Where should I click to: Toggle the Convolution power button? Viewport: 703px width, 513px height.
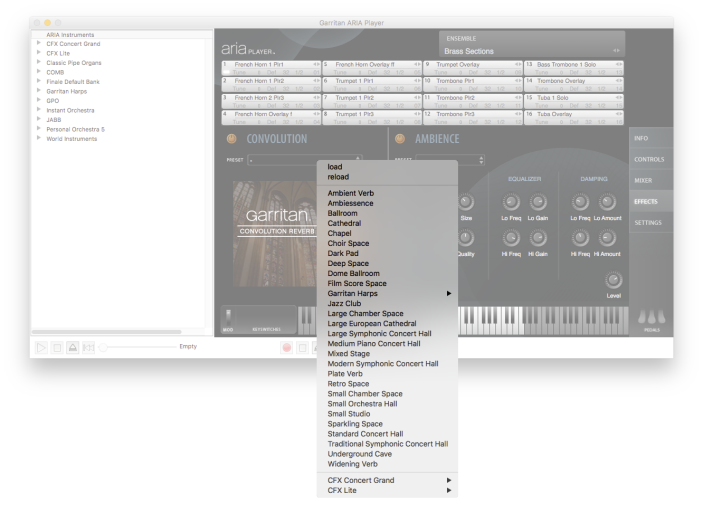(231, 139)
